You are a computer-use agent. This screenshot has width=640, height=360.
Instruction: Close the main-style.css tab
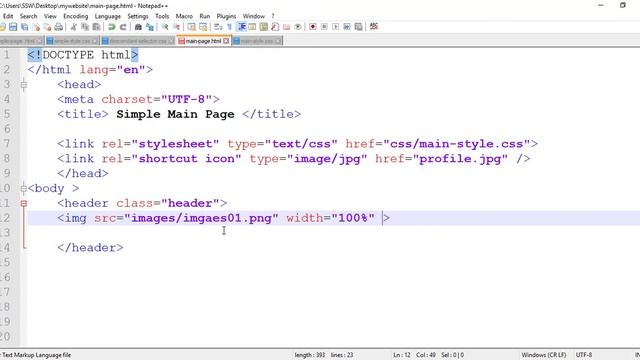tap(278, 41)
